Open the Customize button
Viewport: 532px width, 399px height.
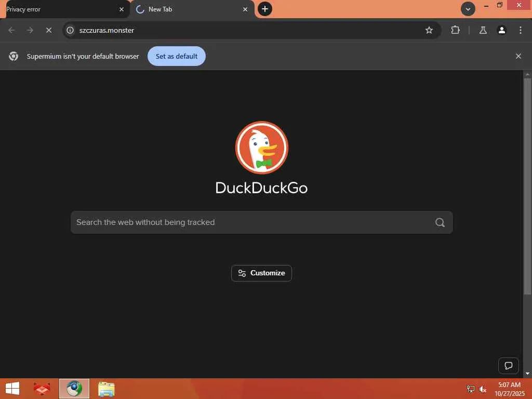261,273
